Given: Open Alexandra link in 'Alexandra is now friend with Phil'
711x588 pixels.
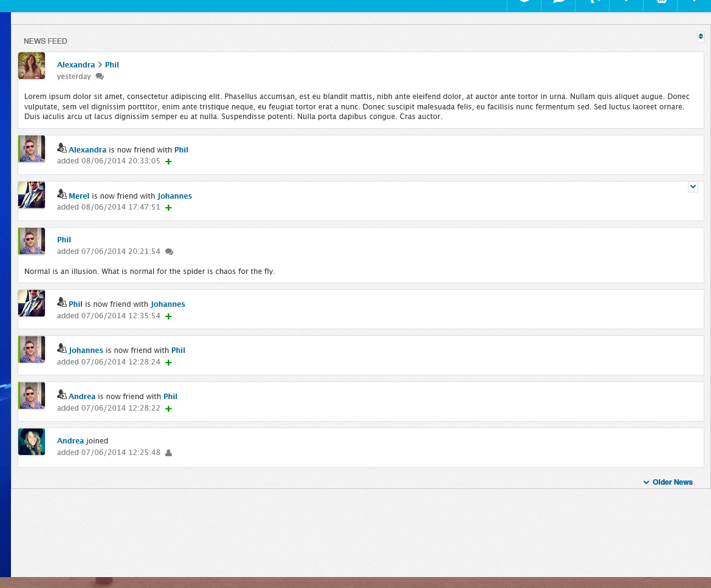Looking at the screenshot, I should coord(88,150).
